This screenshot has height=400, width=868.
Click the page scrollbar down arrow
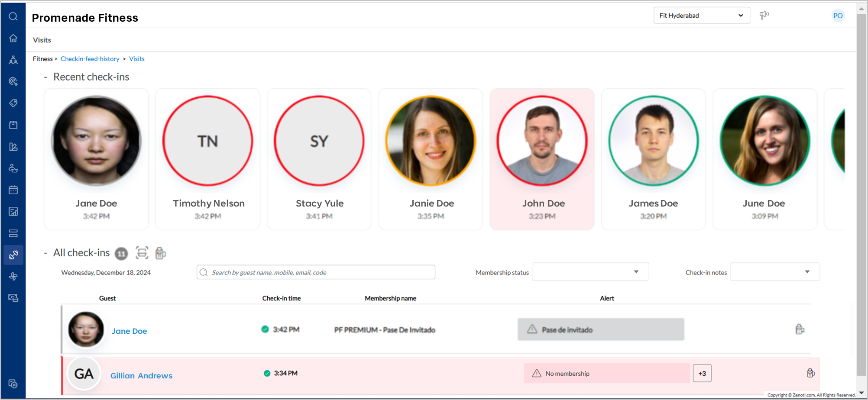click(862, 393)
